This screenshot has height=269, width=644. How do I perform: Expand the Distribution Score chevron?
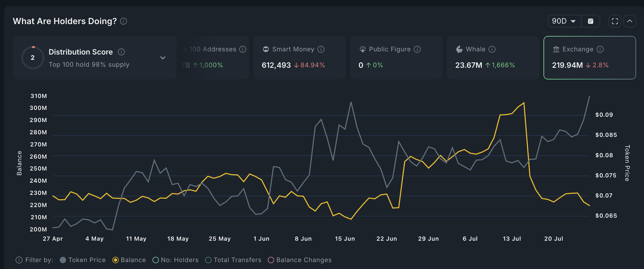point(163,58)
